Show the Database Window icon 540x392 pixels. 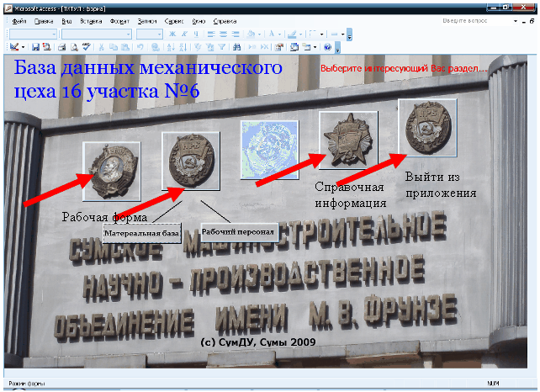294,47
